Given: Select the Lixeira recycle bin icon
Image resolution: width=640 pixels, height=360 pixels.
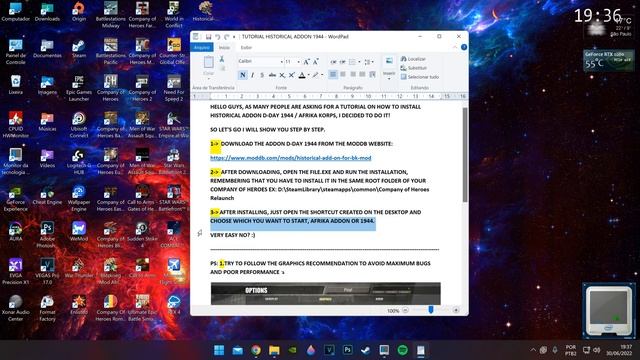Looking at the screenshot, I should (x=16, y=84).
